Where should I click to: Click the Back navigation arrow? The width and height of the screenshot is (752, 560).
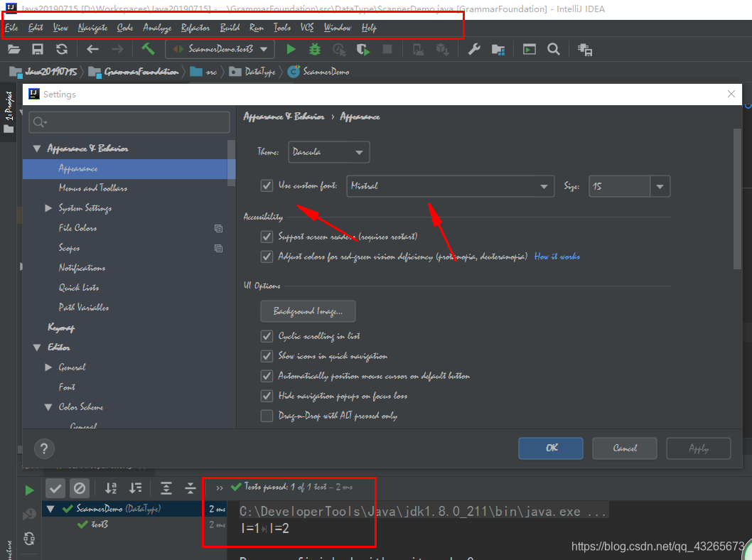tap(92, 49)
